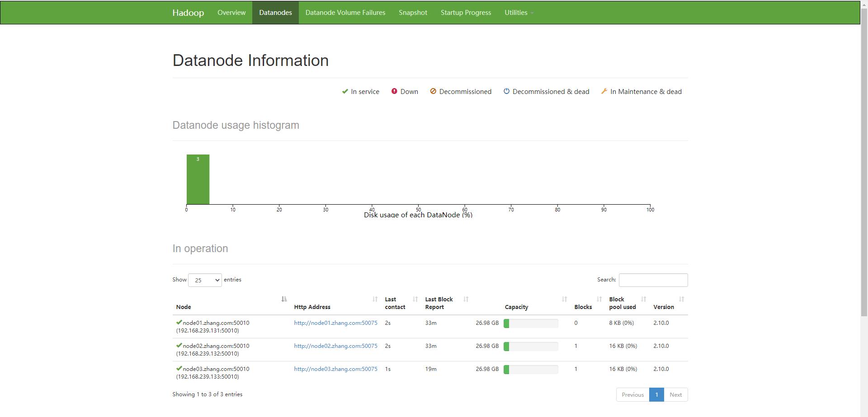Select page 1 in pagination
Image resolution: width=868 pixels, height=417 pixels.
[x=656, y=395]
